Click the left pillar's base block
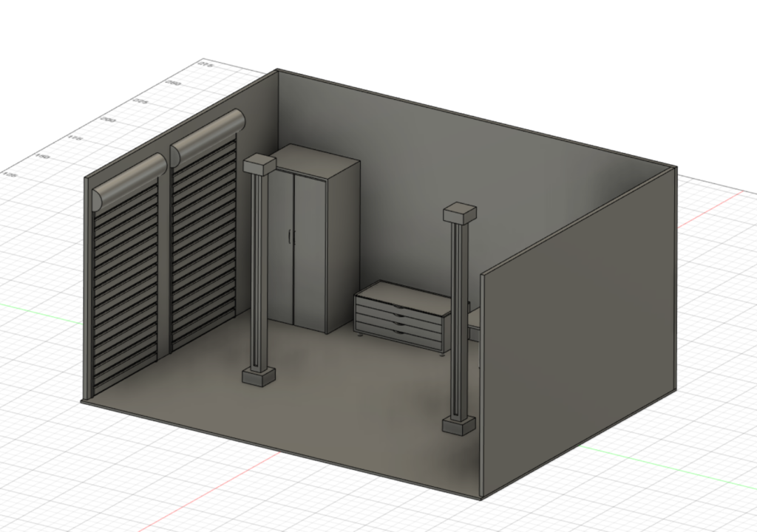Viewport: 757px width, 532px height. pyautogui.click(x=259, y=375)
